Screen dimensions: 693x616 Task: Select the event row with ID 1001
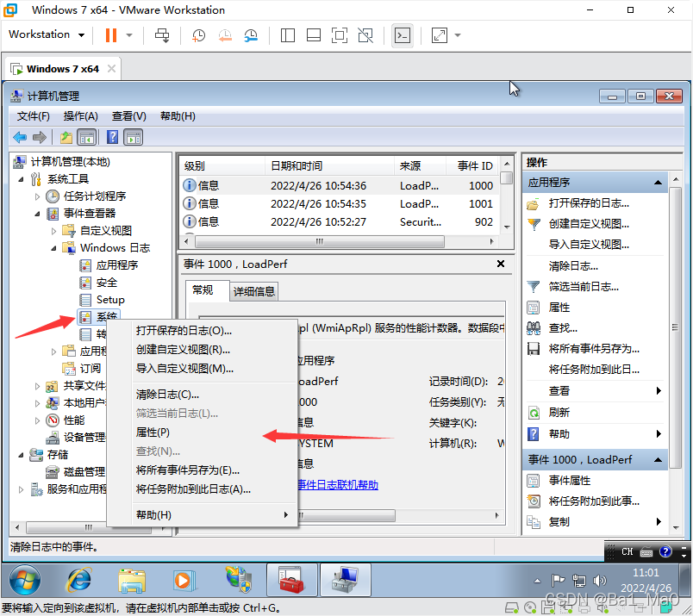coord(340,203)
